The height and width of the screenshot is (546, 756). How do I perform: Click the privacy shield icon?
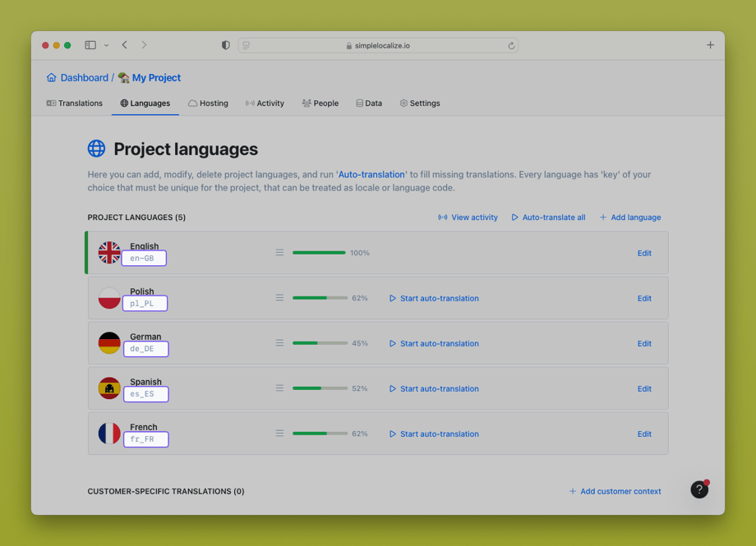226,45
